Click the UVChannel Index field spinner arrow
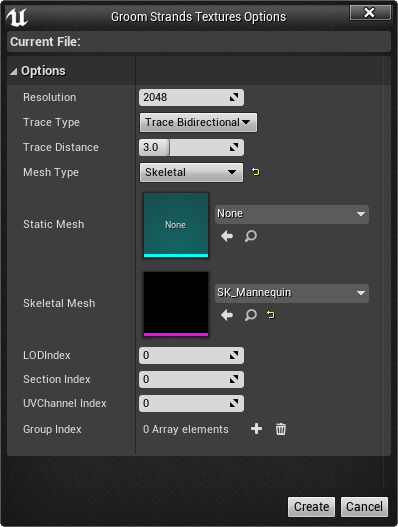398x527 pixels. [x=234, y=403]
